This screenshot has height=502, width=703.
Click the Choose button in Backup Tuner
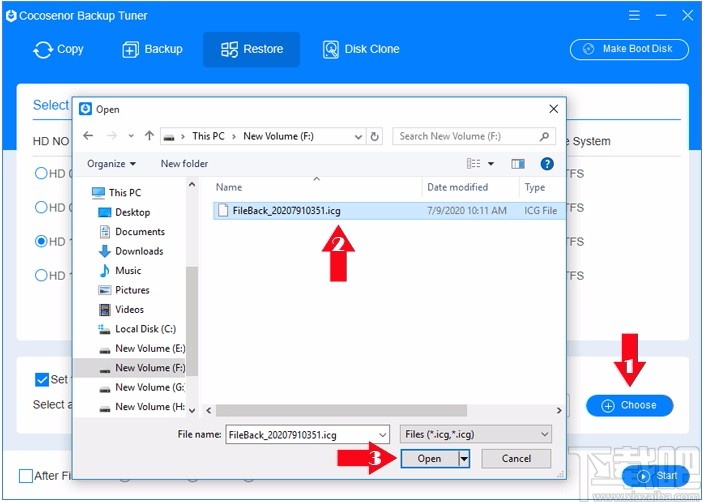(629, 405)
